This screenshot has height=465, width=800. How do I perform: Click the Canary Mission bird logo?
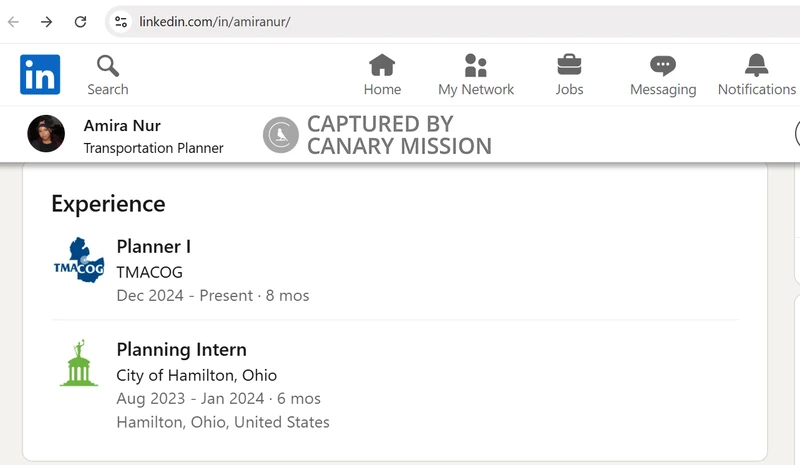click(x=281, y=135)
